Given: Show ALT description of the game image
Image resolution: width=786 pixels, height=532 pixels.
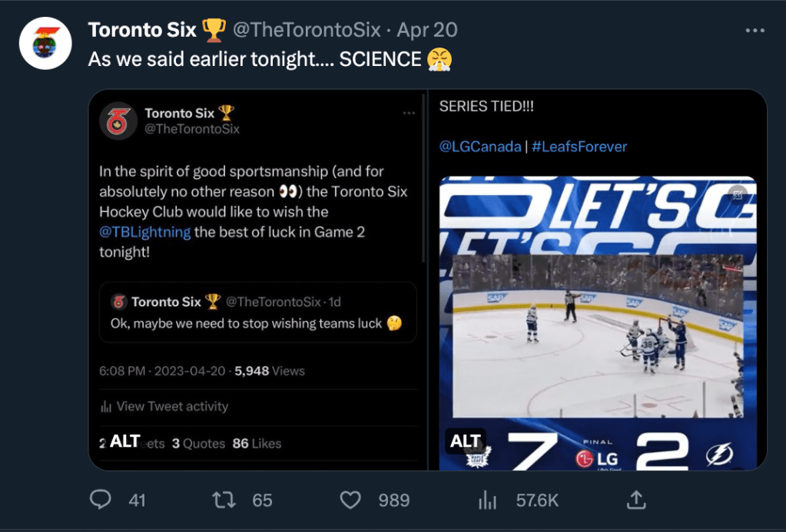Looking at the screenshot, I should point(466,441).
